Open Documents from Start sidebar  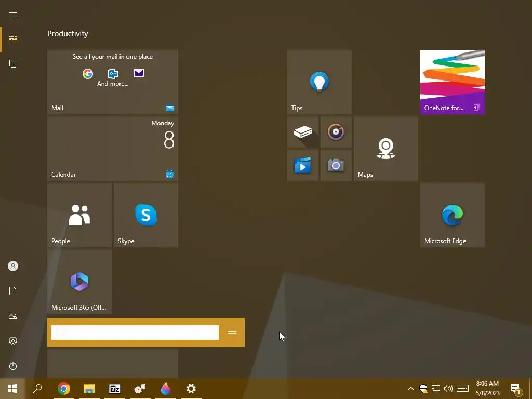point(13,291)
